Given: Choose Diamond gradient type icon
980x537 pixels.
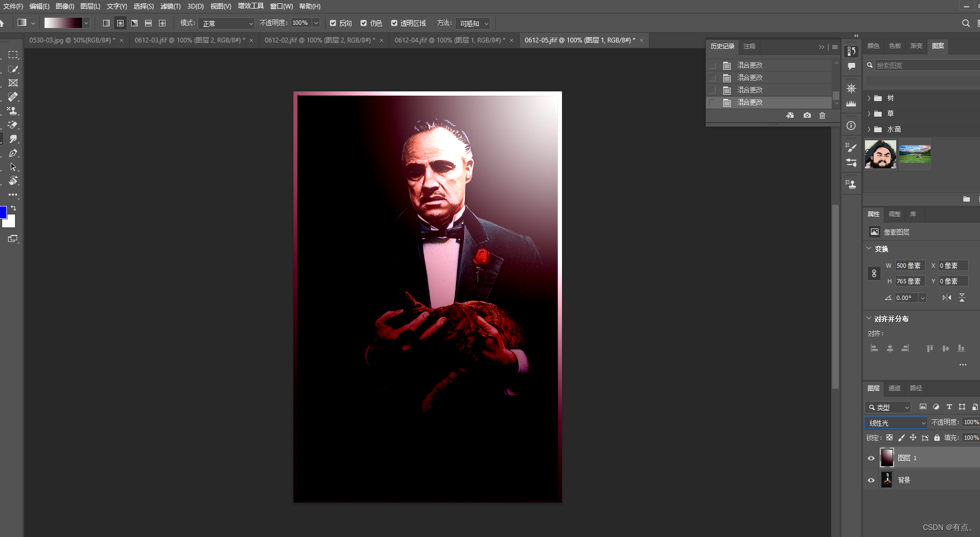Looking at the screenshot, I should click(162, 23).
